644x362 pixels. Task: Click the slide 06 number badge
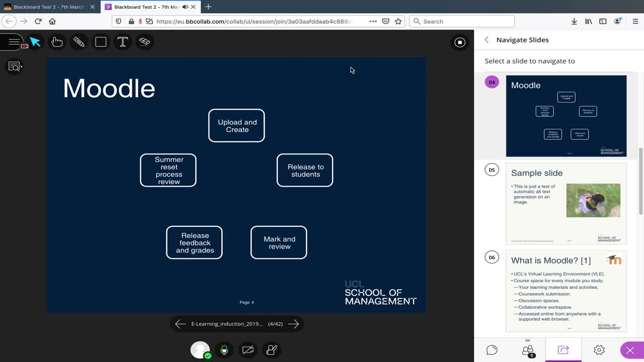[x=492, y=257]
